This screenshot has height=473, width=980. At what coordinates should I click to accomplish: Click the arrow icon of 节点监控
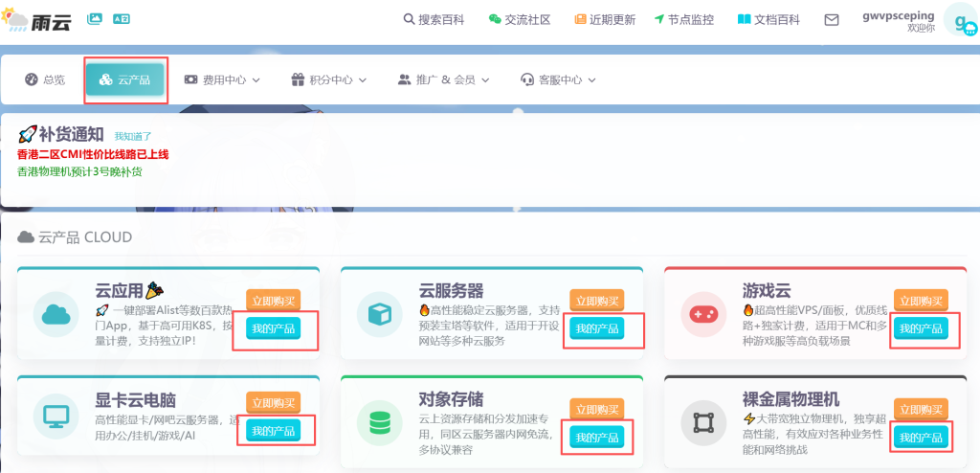click(x=659, y=19)
